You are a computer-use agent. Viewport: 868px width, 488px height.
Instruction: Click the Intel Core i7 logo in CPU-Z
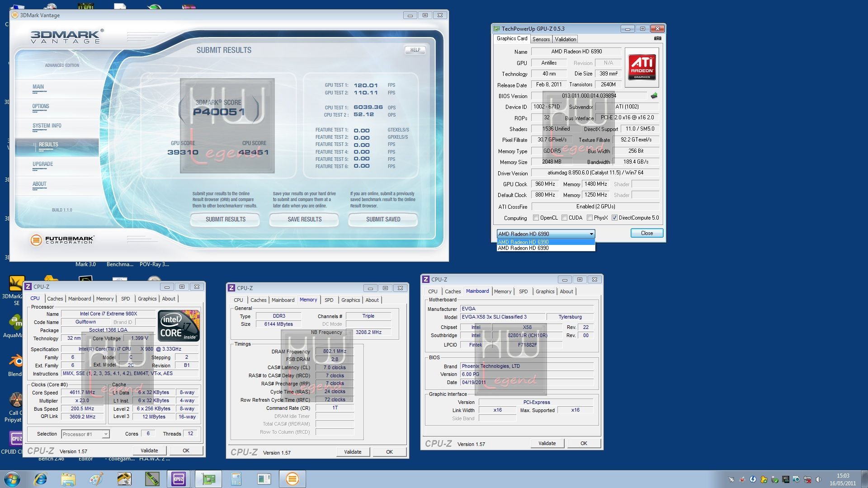pyautogui.click(x=179, y=325)
